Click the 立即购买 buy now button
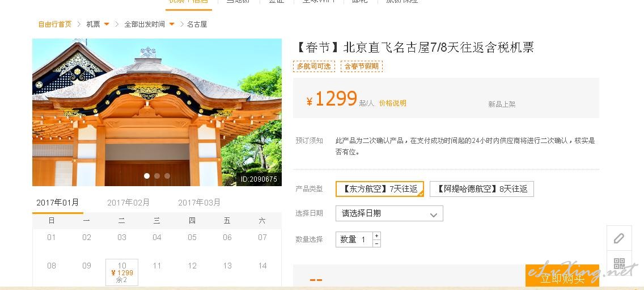The height and width of the screenshot is (290, 644). [x=562, y=276]
